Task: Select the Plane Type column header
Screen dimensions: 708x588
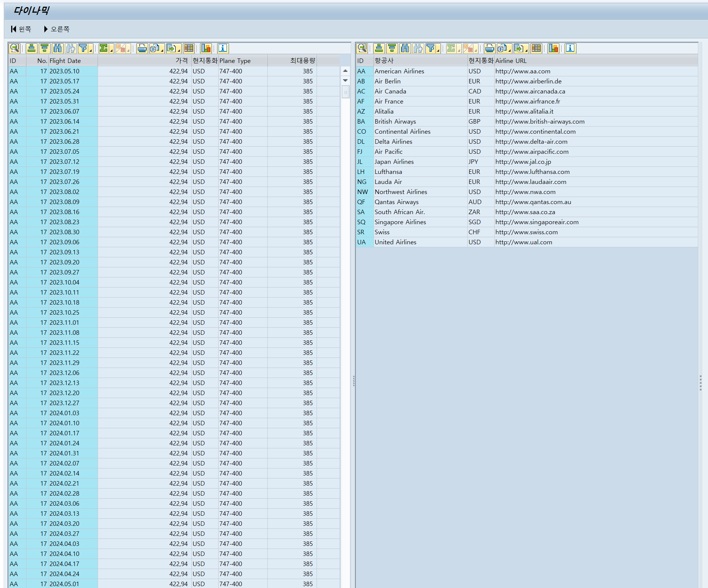Action: coord(243,61)
